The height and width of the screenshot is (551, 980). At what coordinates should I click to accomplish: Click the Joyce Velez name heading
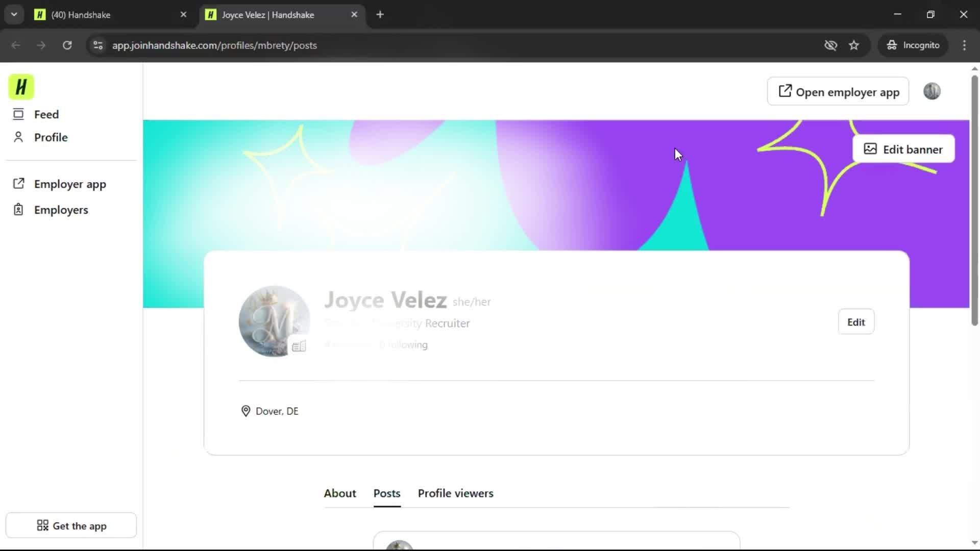(385, 300)
